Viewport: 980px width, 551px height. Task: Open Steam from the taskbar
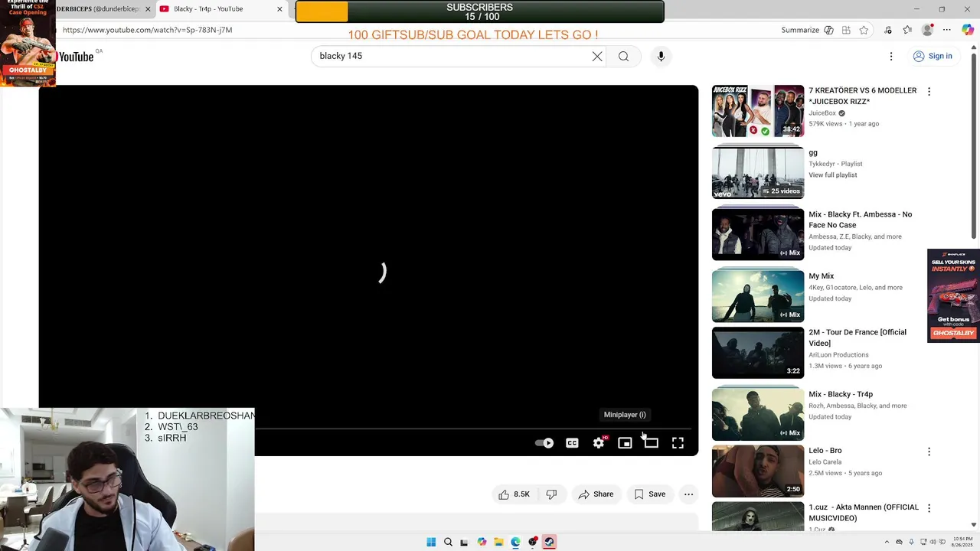(x=549, y=542)
